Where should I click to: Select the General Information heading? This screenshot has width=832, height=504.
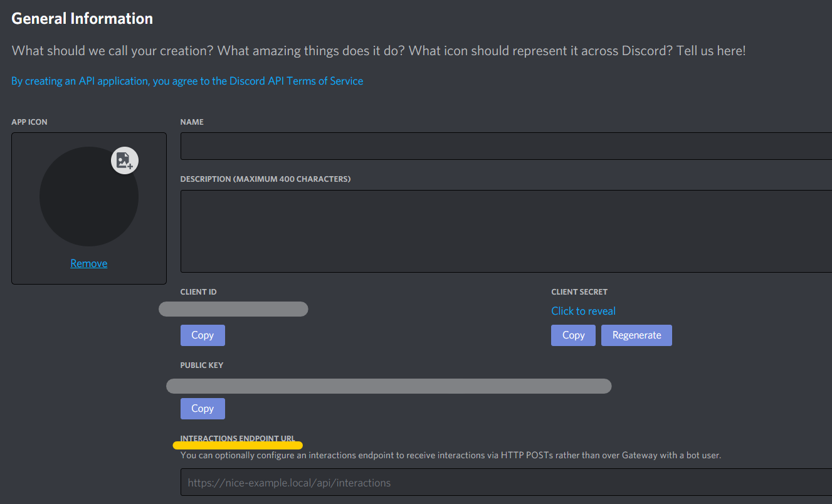point(82,18)
